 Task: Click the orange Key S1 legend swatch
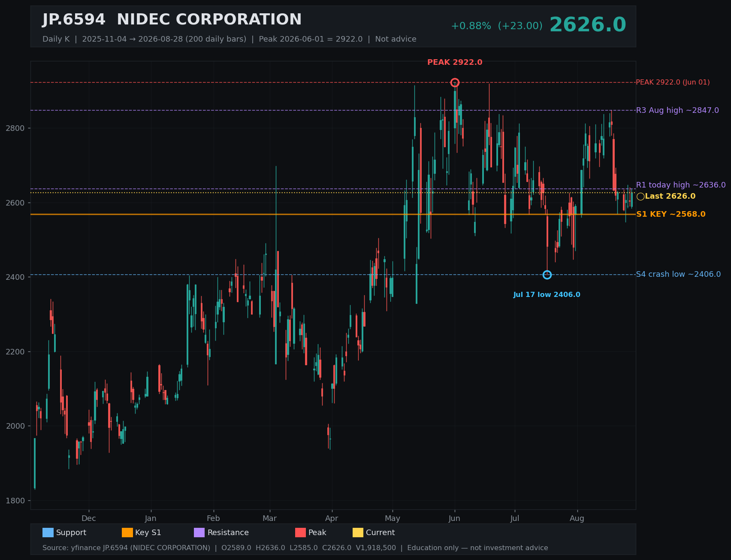point(127,533)
